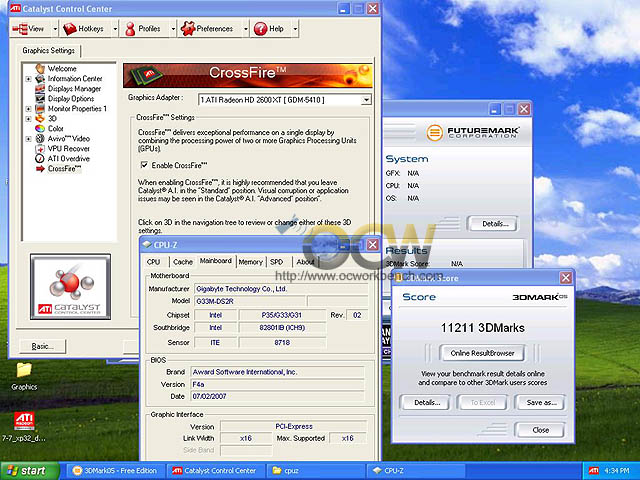Open the Profiles dropdown arrow
The image size is (640, 480).
(x=173, y=29)
